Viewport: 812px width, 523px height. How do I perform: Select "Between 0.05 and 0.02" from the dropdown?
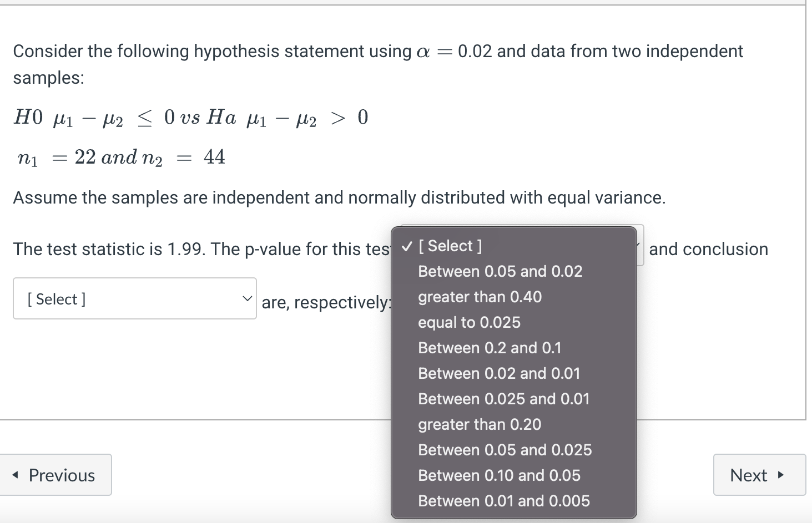(500, 271)
